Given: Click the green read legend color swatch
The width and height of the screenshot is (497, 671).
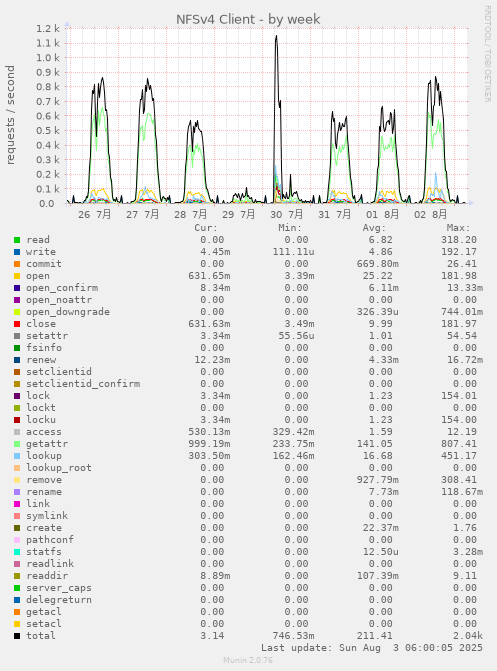Looking at the screenshot, I should 17,240.
